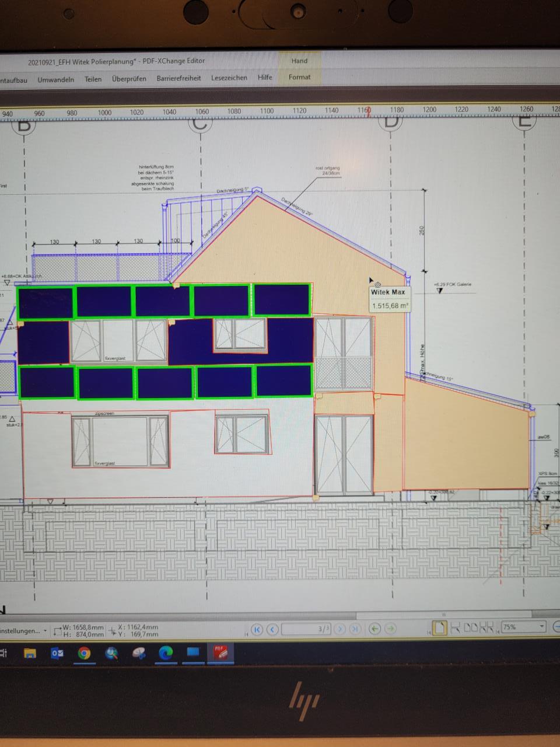Go to previous page button
560x747 pixels.
pyautogui.click(x=272, y=629)
